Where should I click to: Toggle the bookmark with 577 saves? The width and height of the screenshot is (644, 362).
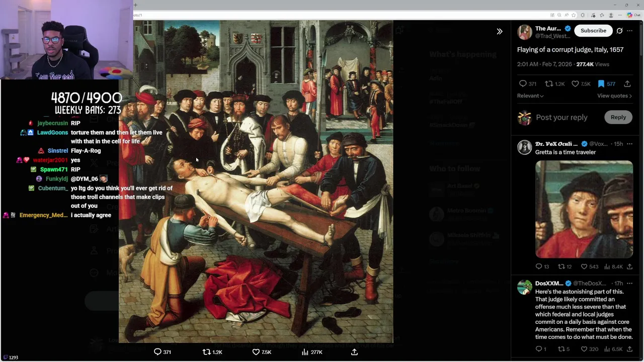coord(601,84)
